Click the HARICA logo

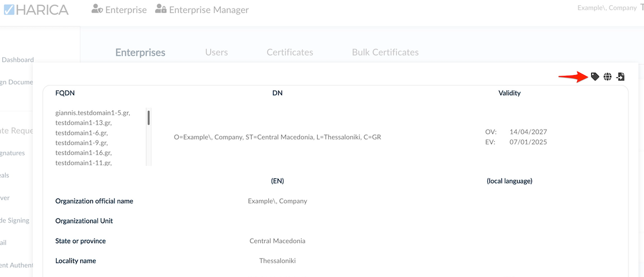pos(35,10)
